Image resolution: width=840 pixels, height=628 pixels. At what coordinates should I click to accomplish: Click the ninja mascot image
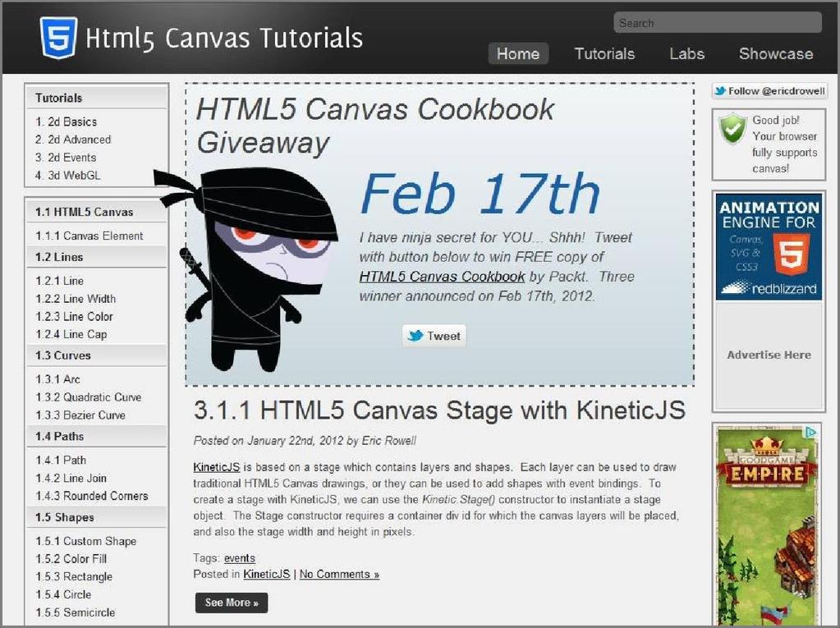[246, 269]
